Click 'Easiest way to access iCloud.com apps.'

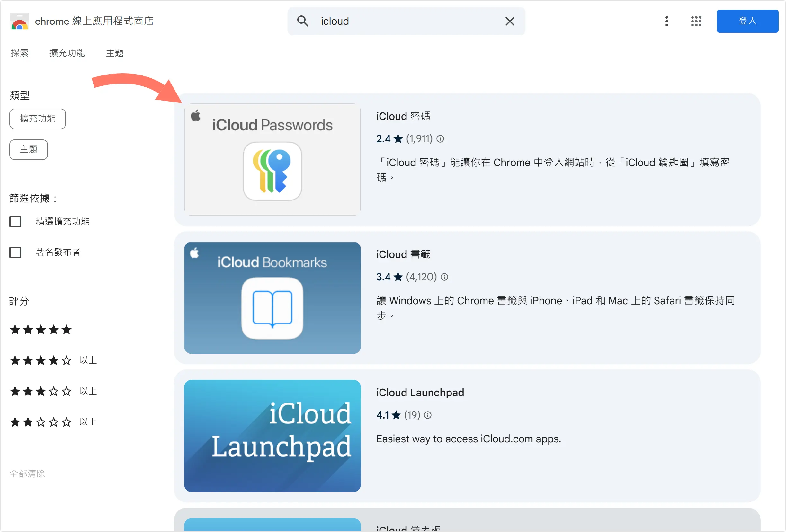pyautogui.click(x=469, y=439)
